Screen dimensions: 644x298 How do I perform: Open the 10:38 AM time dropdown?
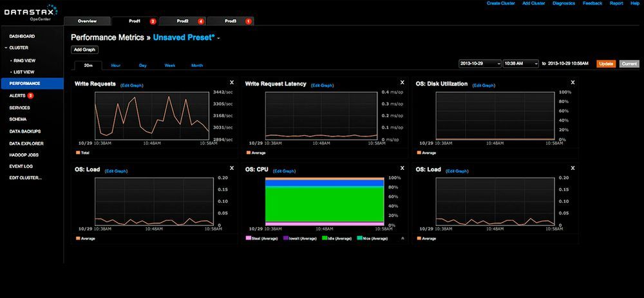(x=520, y=64)
